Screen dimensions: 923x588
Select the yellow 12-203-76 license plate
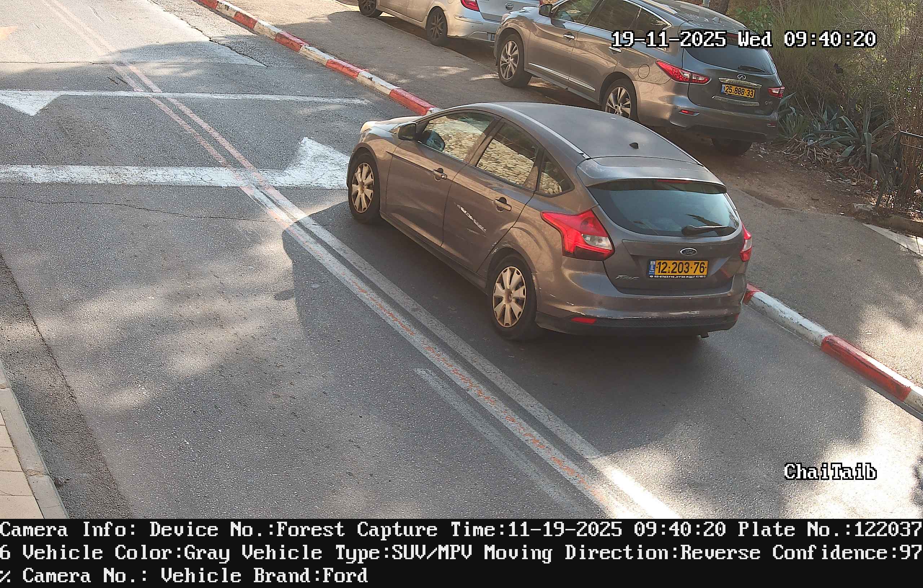[679, 268]
